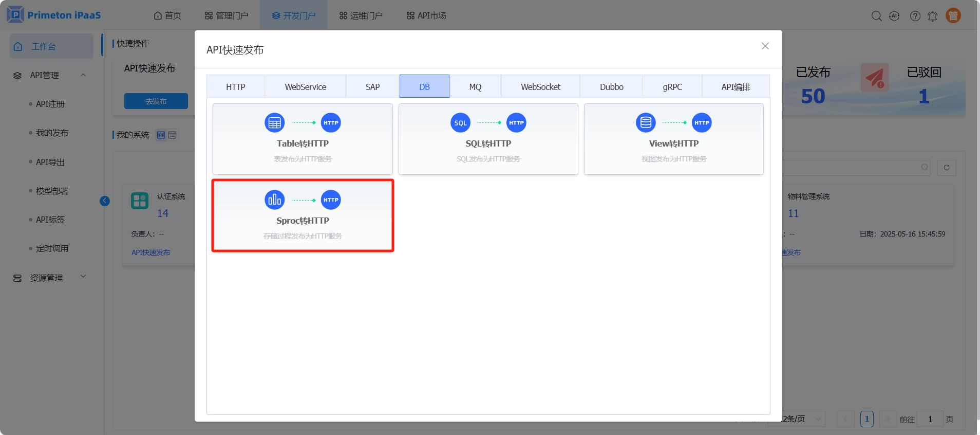
Task: Close the API快速发布 dialog
Action: click(765, 46)
